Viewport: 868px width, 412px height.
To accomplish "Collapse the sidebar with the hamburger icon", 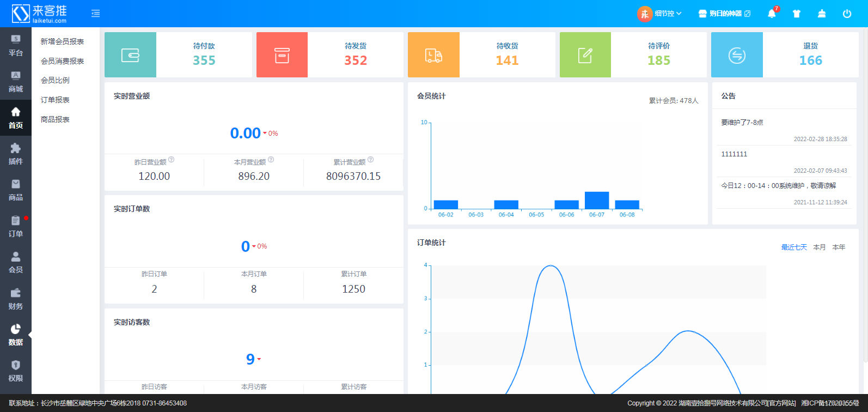I will (x=96, y=14).
